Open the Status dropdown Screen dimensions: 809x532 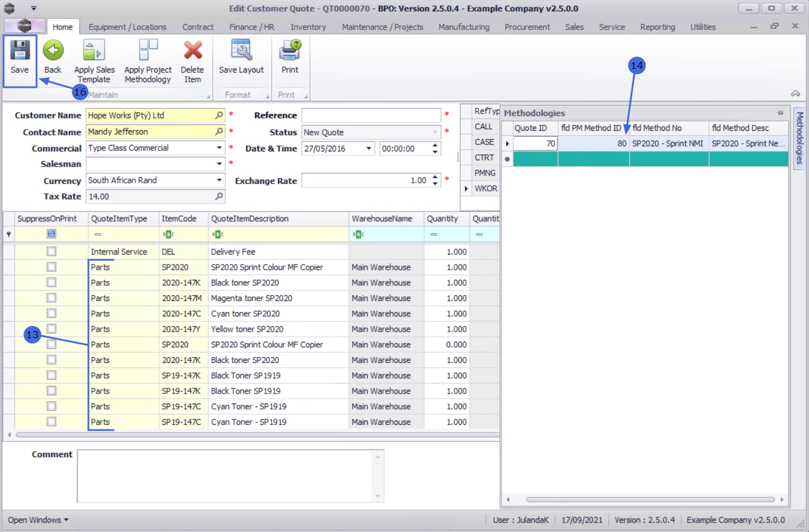(435, 133)
